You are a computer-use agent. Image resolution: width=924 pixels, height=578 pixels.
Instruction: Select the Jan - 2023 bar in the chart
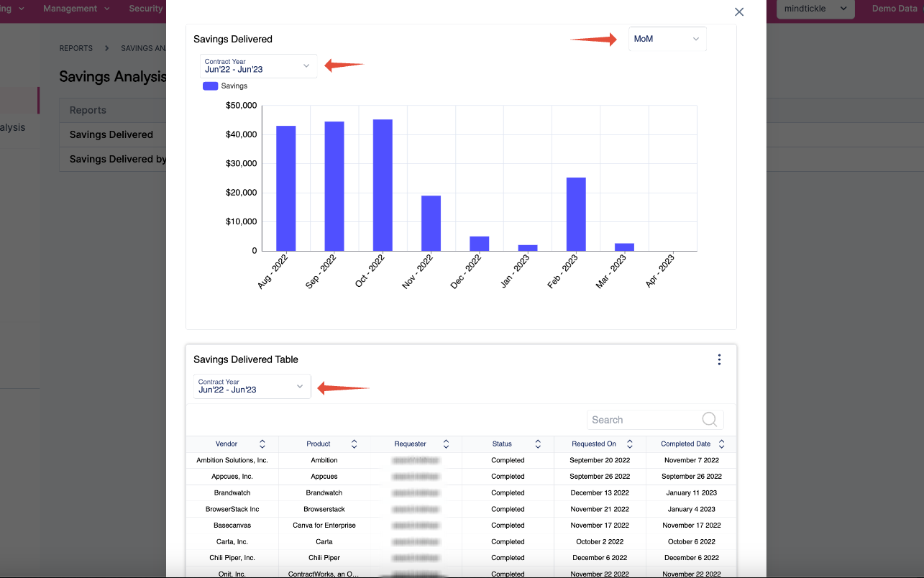528,248
